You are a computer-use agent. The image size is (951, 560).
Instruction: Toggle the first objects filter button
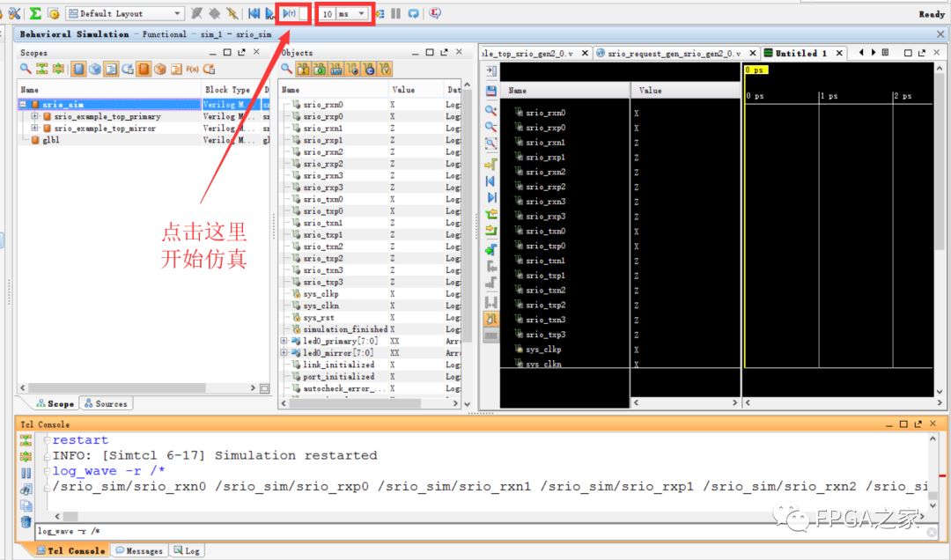(x=303, y=70)
